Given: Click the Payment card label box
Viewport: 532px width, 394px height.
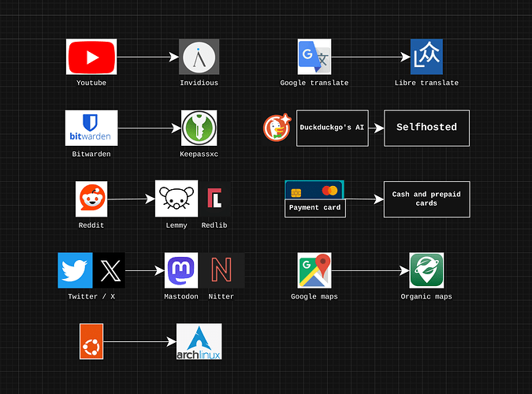Looking at the screenshot, I should tap(314, 208).
